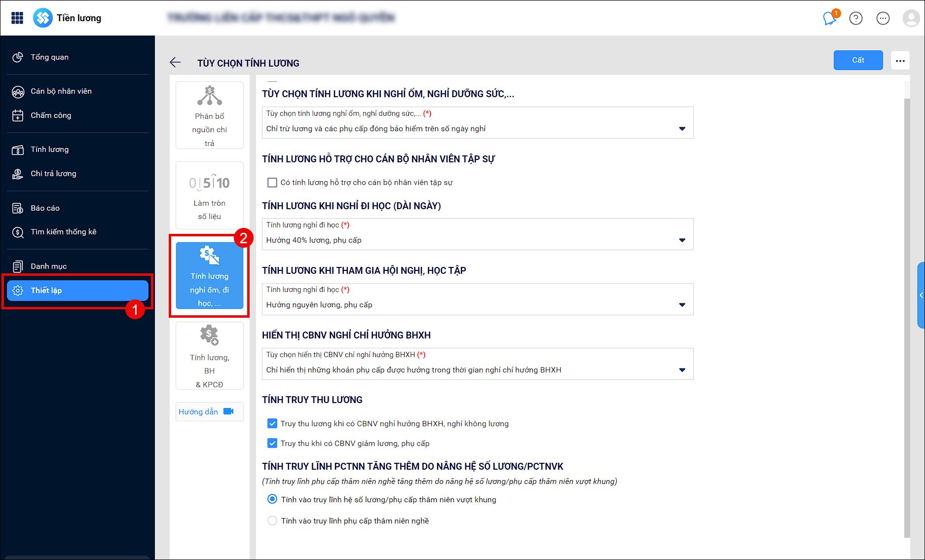Click the right-edge blue collapse panel handle
Image resolution: width=925 pixels, height=560 pixels.
921,295
